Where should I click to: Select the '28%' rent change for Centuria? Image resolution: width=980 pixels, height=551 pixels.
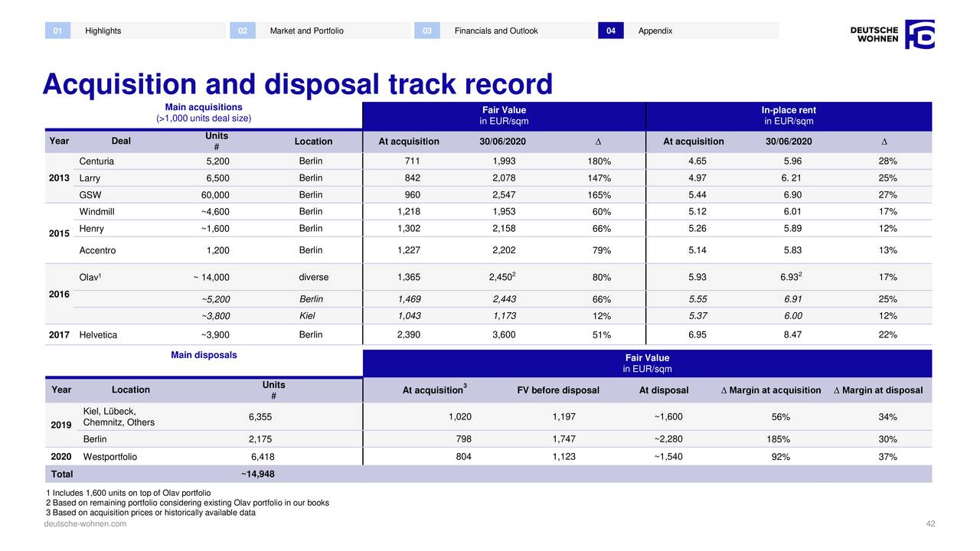click(888, 161)
